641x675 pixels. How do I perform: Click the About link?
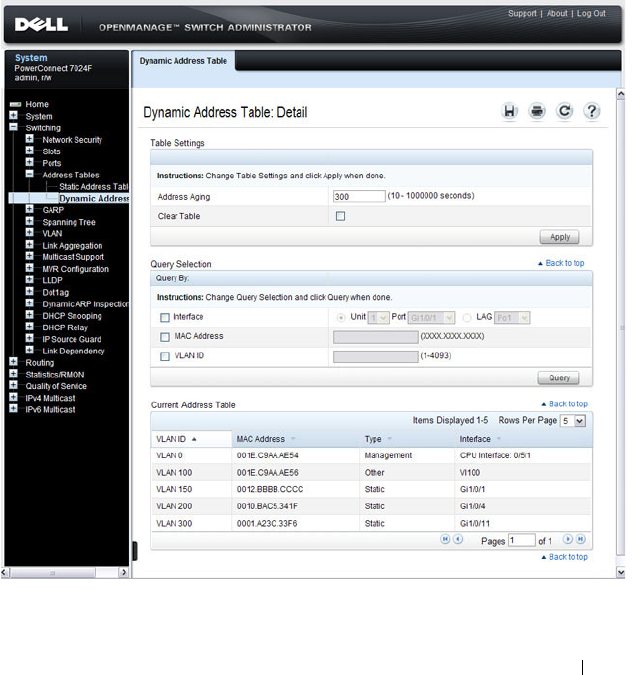[557, 13]
